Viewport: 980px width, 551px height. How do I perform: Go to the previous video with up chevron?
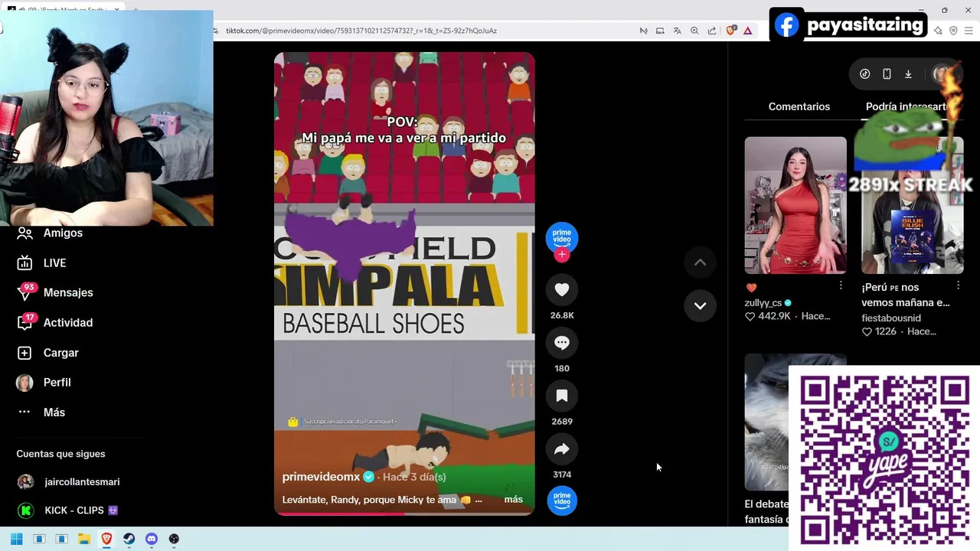tap(700, 262)
